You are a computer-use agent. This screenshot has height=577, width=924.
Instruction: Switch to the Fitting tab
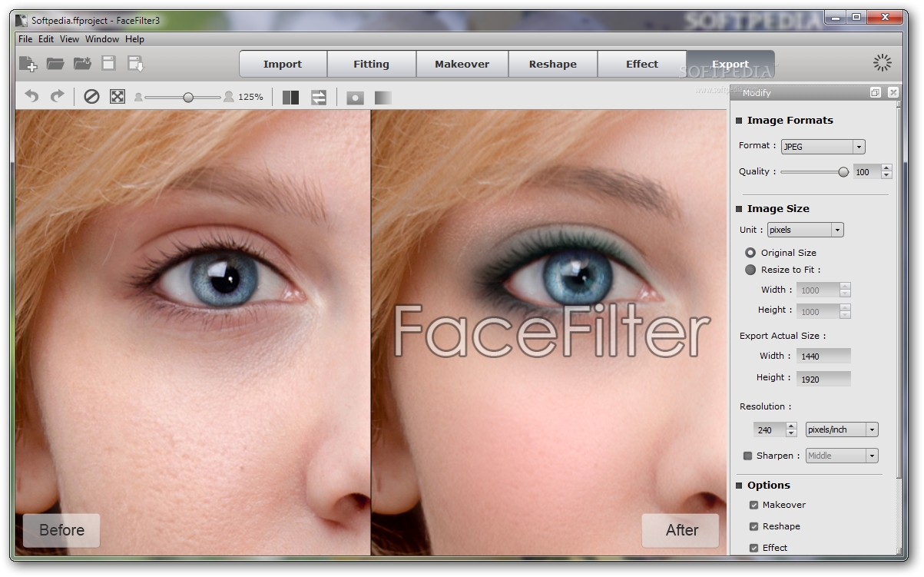(372, 65)
